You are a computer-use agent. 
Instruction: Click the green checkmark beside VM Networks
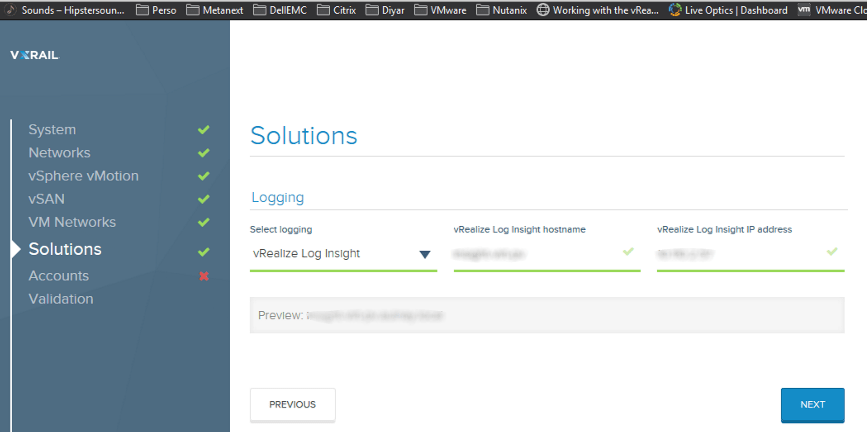(x=204, y=222)
